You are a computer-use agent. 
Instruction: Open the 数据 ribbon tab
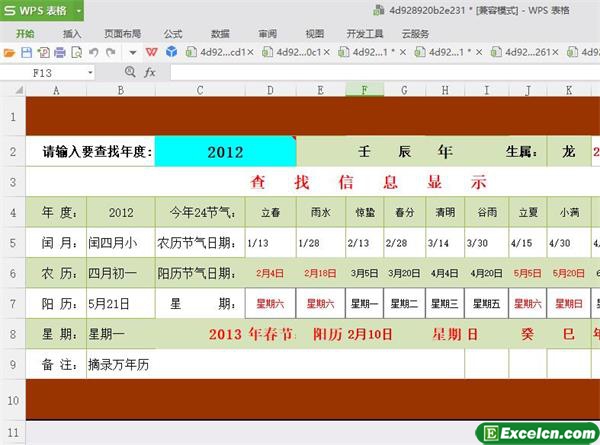tap(220, 34)
